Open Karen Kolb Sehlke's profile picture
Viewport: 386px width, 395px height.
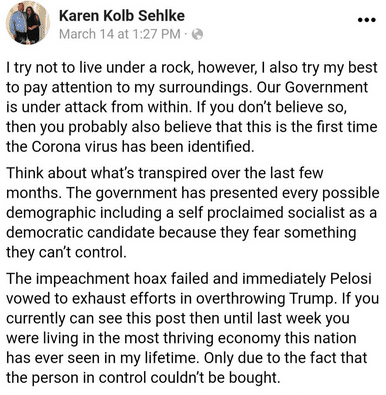click(28, 23)
